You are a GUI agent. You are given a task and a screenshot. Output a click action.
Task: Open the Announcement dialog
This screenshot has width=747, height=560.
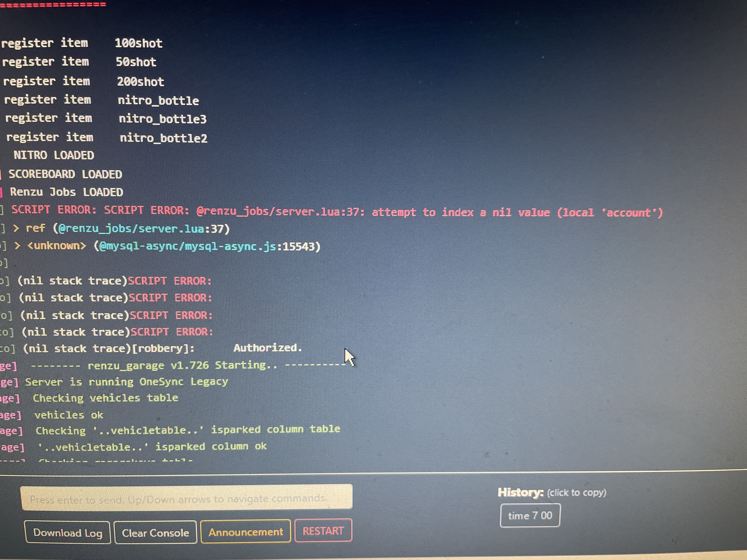pos(245,532)
